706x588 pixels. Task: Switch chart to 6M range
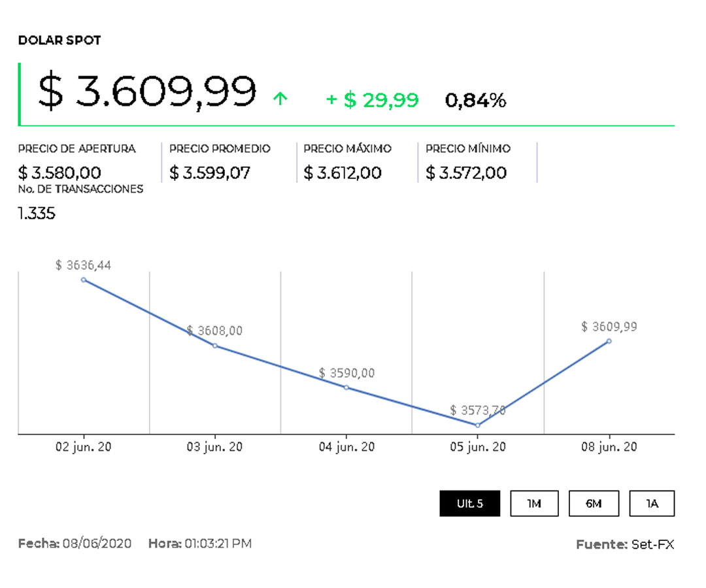click(x=593, y=503)
